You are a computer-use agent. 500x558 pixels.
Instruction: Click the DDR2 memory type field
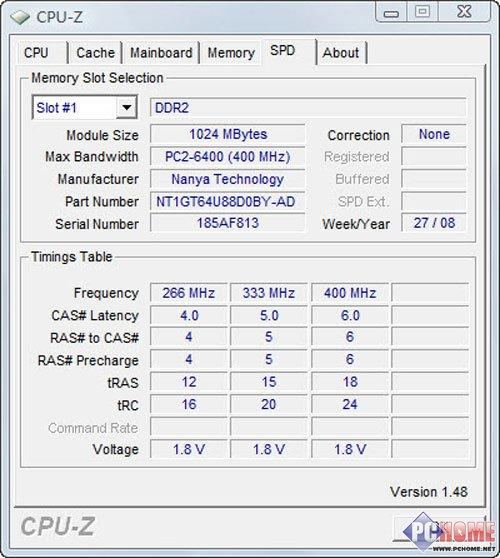(x=308, y=107)
